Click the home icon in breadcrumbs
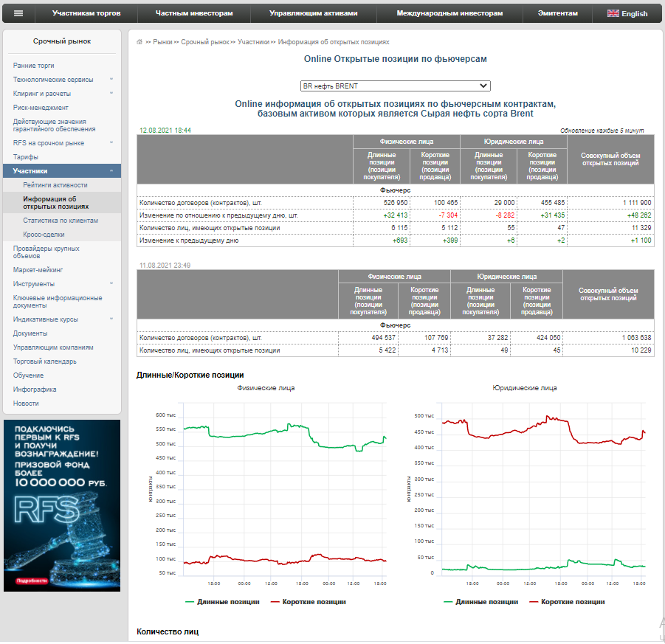The height and width of the screenshot is (644, 665). coord(139,42)
